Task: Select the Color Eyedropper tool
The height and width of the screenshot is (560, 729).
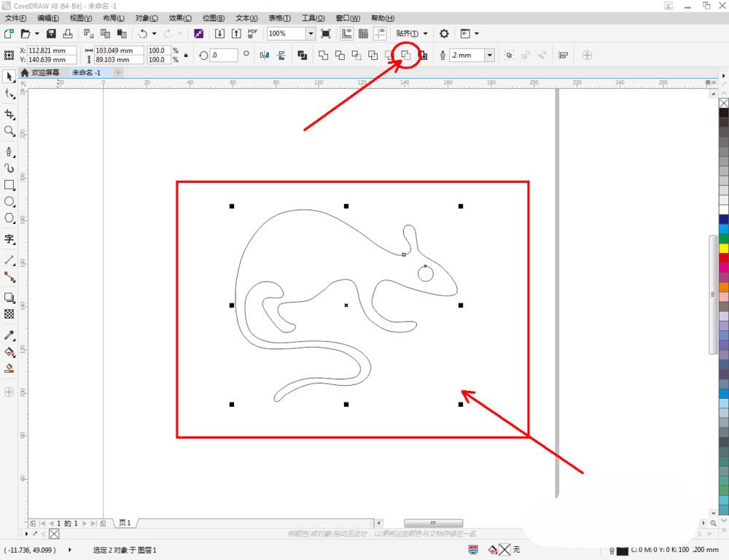Action: (9, 335)
